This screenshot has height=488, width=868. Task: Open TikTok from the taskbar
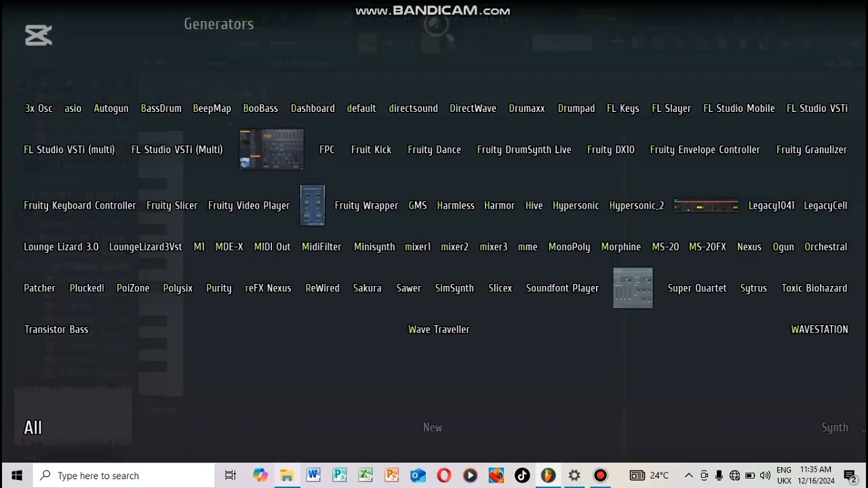522,475
